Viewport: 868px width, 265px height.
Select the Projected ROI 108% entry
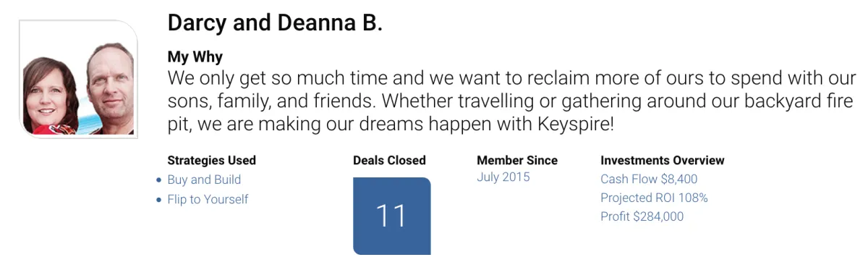(654, 198)
